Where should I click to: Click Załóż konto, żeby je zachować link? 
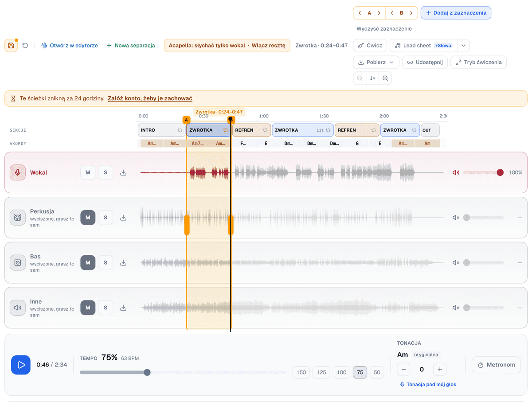coord(150,98)
